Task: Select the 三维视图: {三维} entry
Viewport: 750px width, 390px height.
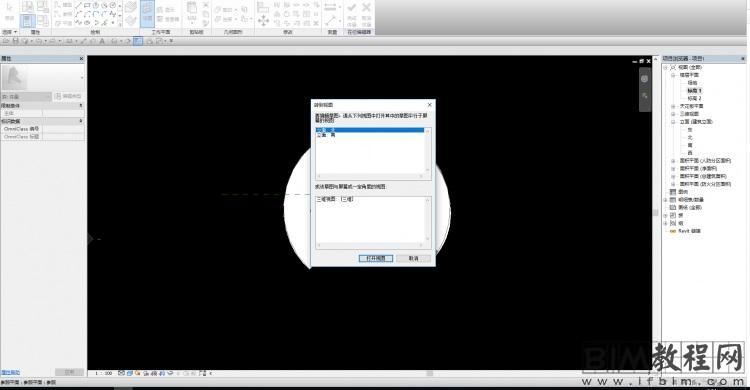Action: click(x=335, y=199)
